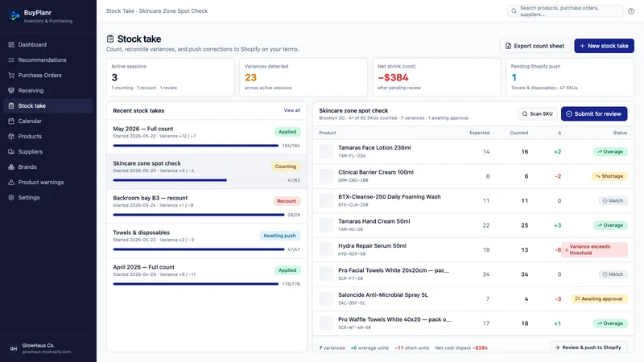Screen dimensions: 644x362
Task: Click the Expected column header
Action: (x=479, y=133)
